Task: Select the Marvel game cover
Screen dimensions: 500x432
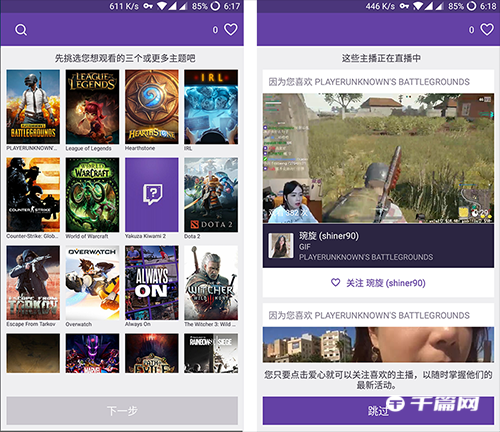Action: 92,353
